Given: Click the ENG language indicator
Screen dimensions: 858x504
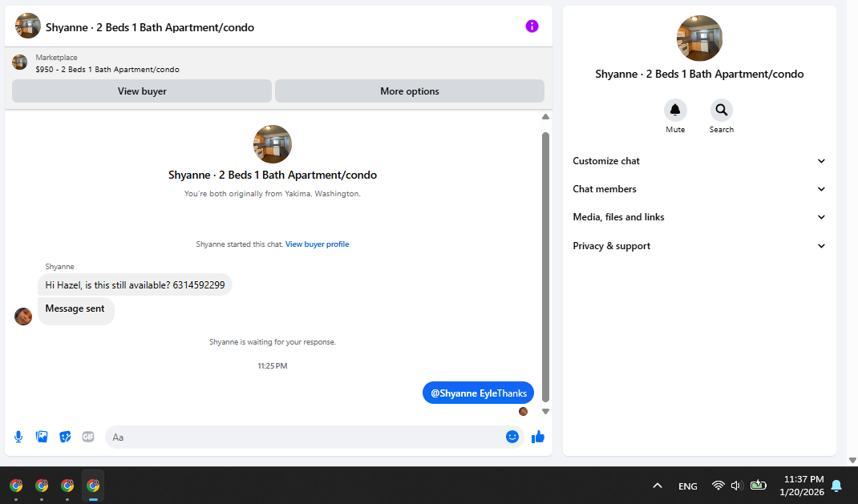Looking at the screenshot, I should tap(688, 486).
